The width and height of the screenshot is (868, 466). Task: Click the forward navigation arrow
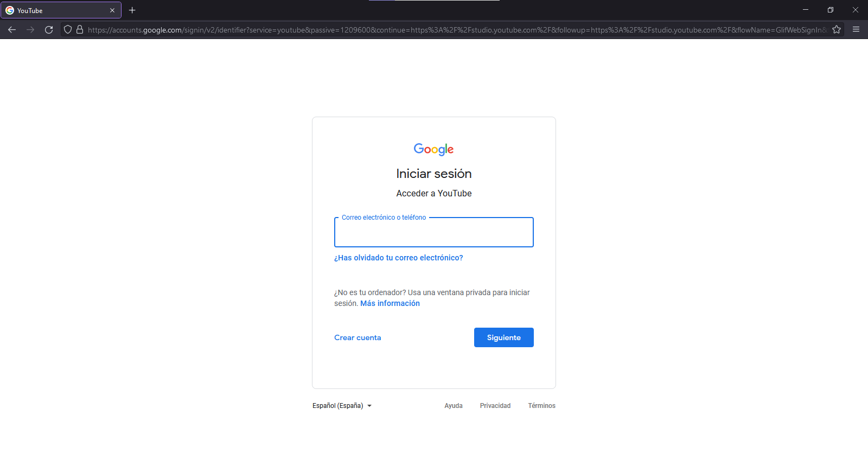pos(30,30)
